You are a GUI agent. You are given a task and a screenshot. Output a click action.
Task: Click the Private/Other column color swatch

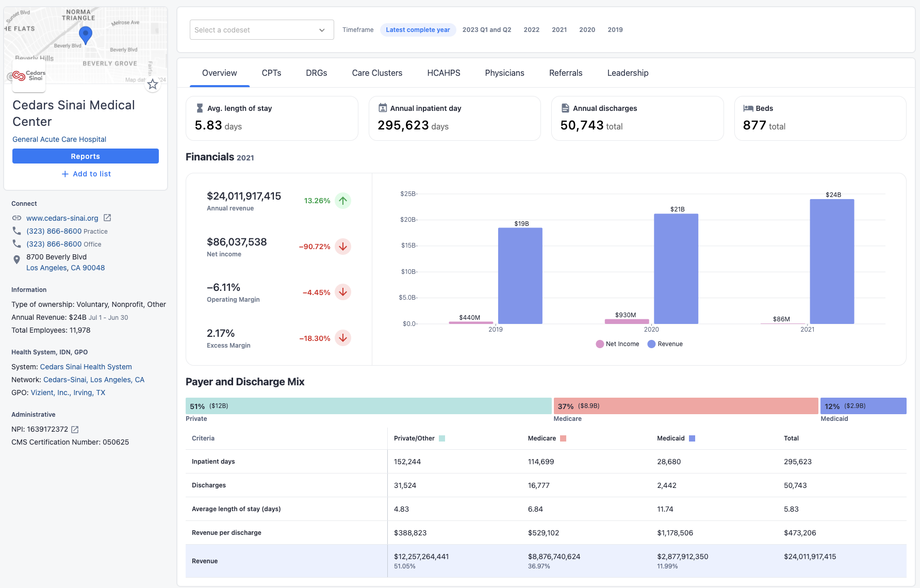click(x=442, y=438)
